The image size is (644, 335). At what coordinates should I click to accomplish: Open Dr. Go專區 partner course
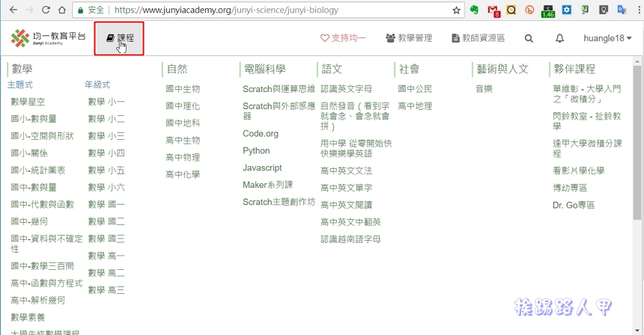574,205
